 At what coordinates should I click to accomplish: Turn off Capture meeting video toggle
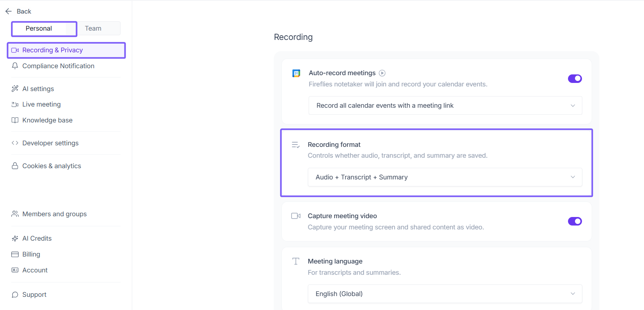point(575,221)
